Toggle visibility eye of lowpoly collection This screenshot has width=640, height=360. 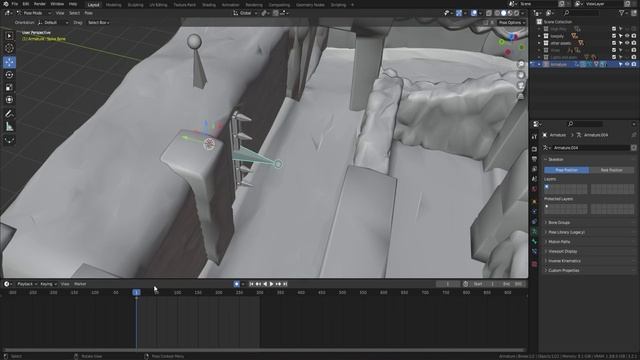[627, 36]
